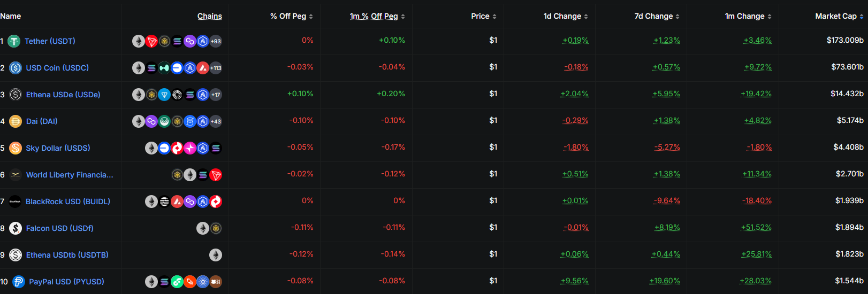Image resolution: width=868 pixels, height=294 pixels.
Task: Open the Sky Dollar (USDS) link
Action: pyautogui.click(x=58, y=148)
